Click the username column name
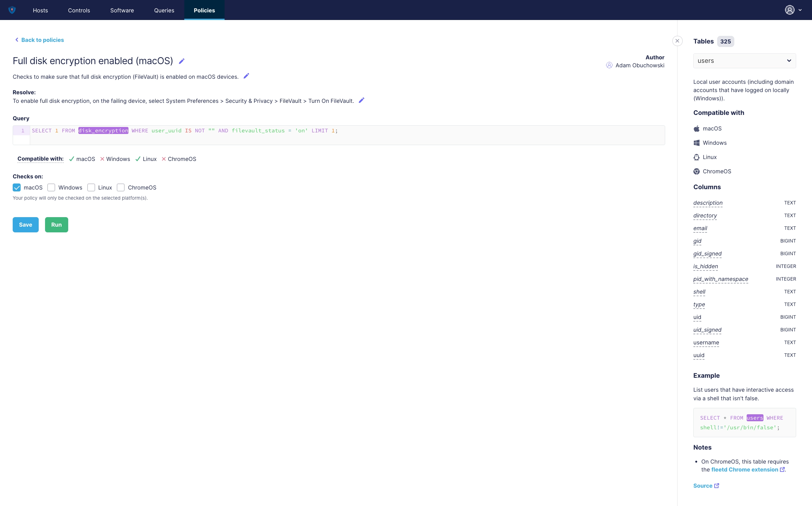Image resolution: width=812 pixels, height=506 pixels. click(706, 343)
